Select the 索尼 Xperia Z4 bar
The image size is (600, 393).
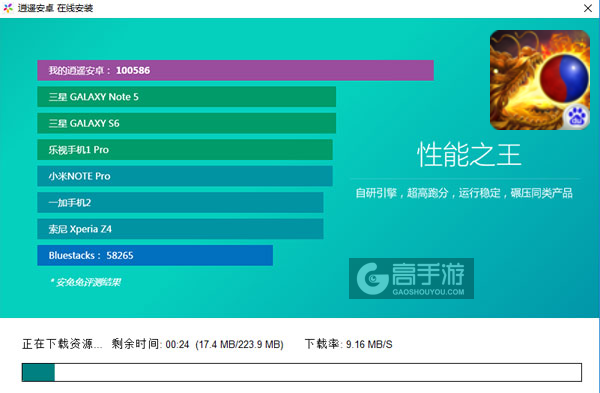(180, 229)
